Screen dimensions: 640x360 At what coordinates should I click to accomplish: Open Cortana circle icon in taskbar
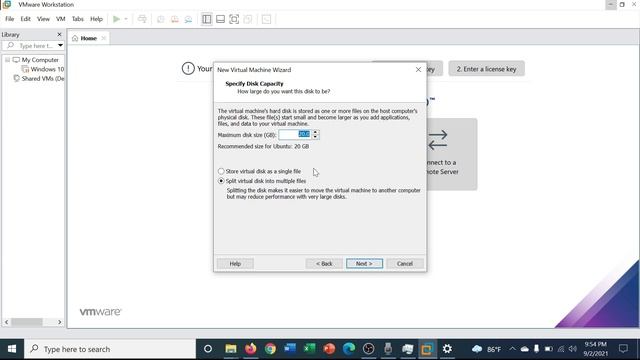208,349
